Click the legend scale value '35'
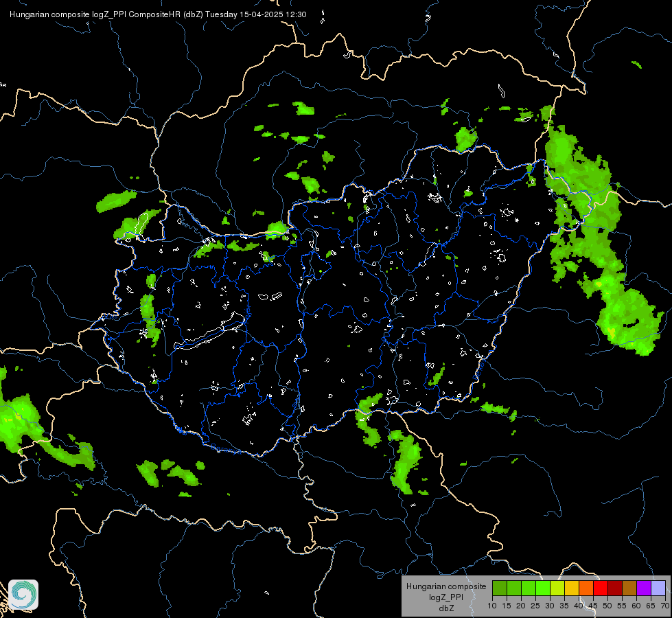672x618 pixels. pos(564,606)
